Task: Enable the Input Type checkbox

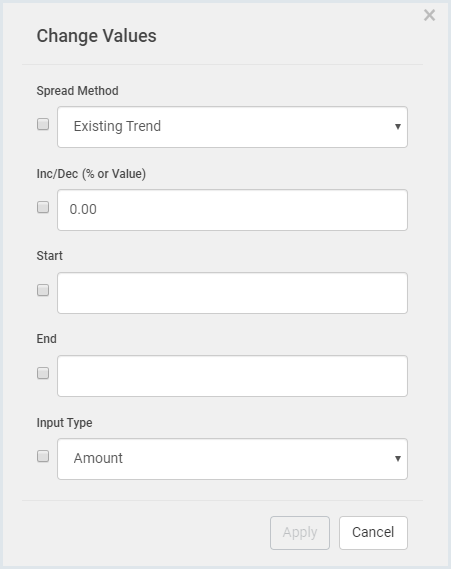Action: tap(43, 456)
